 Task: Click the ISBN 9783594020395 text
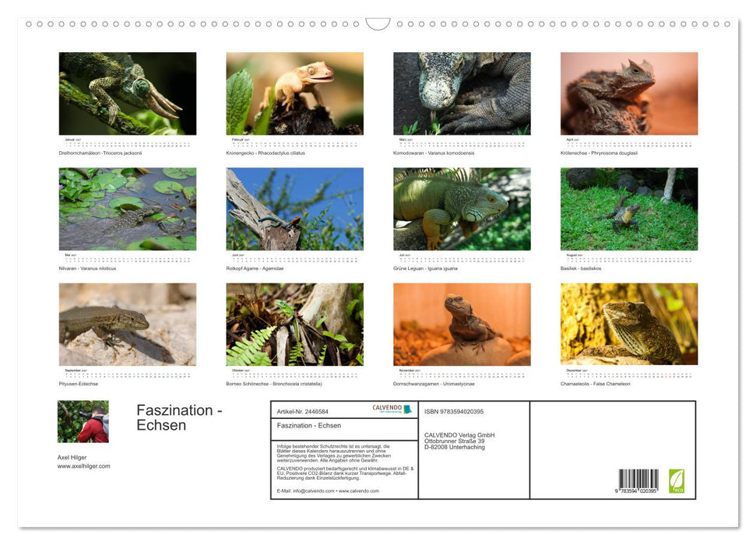click(454, 412)
